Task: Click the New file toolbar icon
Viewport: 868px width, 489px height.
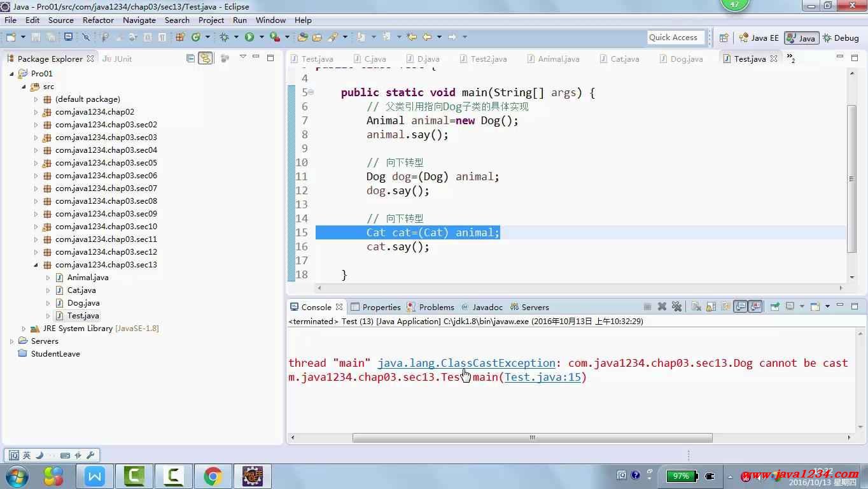Action: (10, 38)
